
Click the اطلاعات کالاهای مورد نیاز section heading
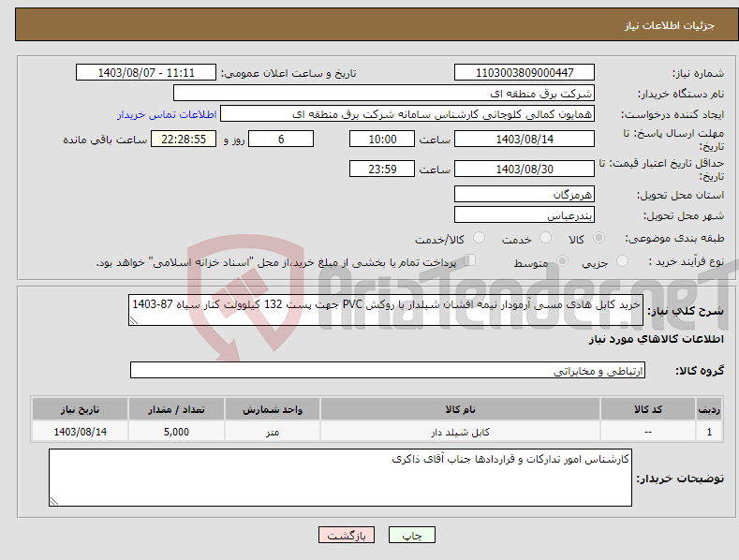pos(656,339)
